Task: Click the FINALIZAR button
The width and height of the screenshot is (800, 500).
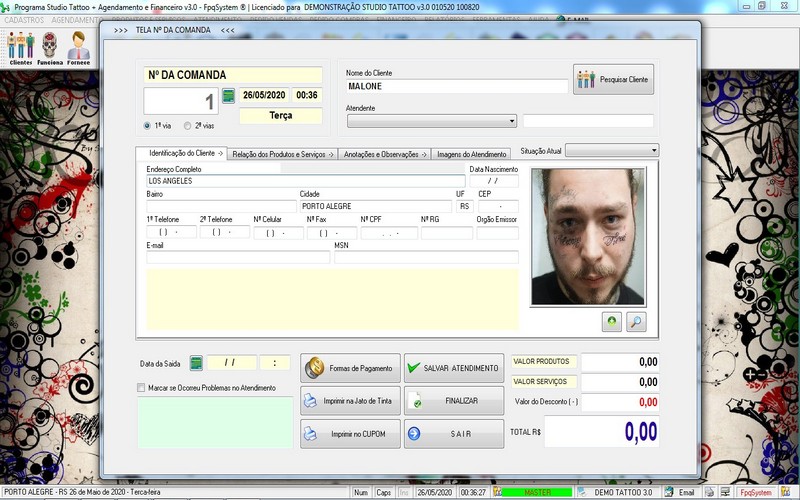Action: [x=454, y=401]
